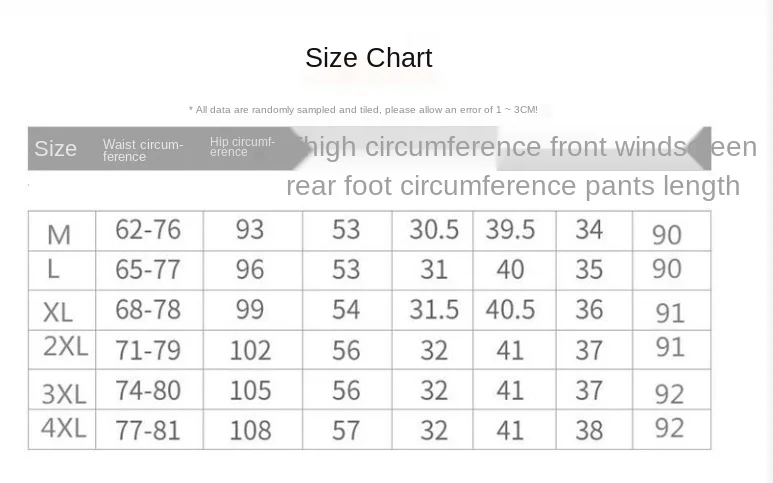This screenshot has width=773, height=483.
Task: Click the 77-81 waist cell
Action: (x=148, y=430)
